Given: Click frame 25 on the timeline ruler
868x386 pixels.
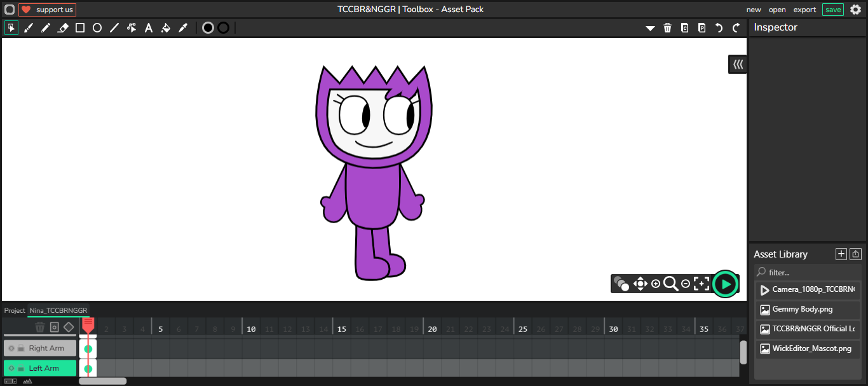Looking at the screenshot, I should pyautogui.click(x=523, y=329).
